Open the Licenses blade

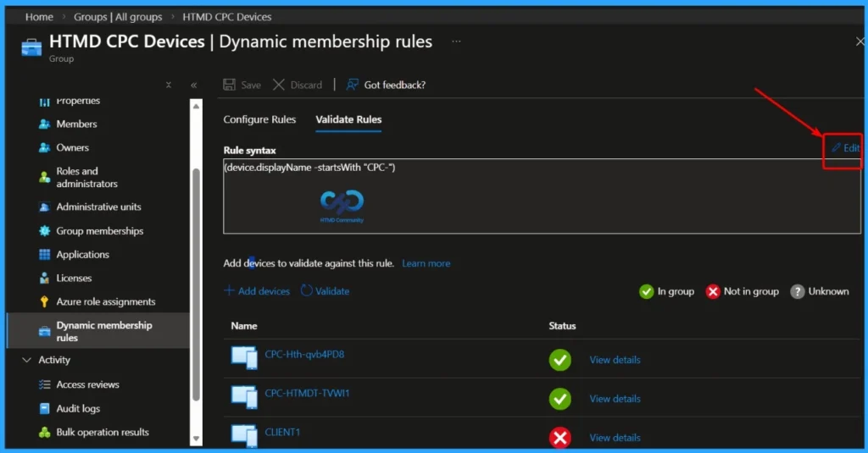[x=74, y=279]
